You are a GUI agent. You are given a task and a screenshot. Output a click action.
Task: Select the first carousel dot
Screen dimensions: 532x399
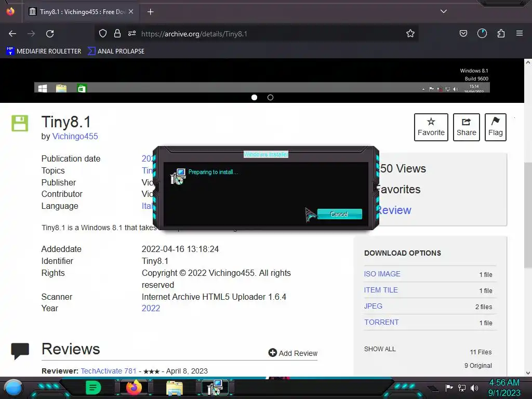point(254,97)
